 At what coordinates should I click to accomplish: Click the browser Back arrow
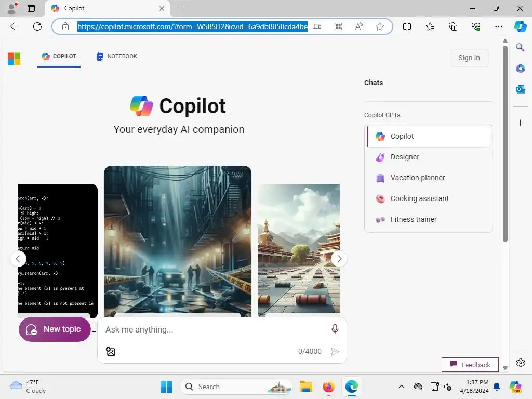[x=15, y=26]
